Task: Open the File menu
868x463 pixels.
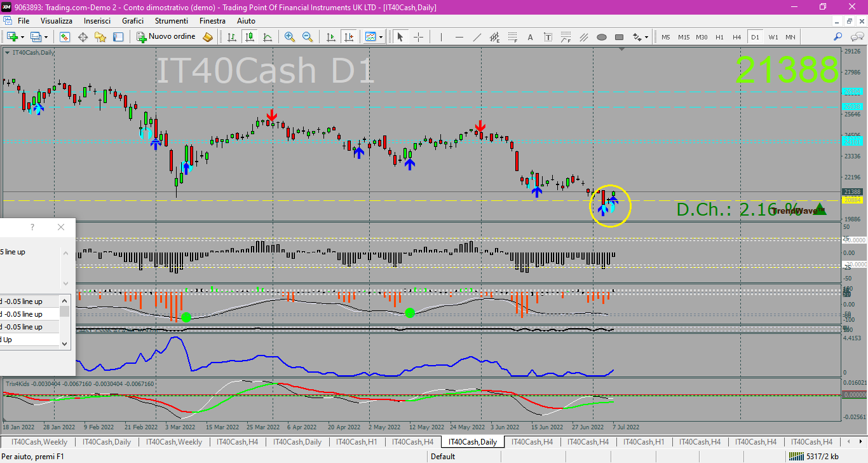Action: click(x=24, y=21)
